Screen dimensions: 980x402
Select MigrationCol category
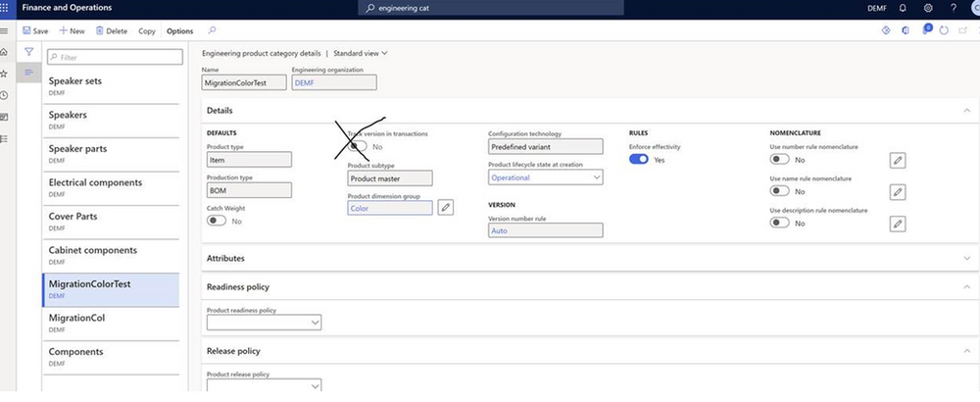(x=111, y=322)
